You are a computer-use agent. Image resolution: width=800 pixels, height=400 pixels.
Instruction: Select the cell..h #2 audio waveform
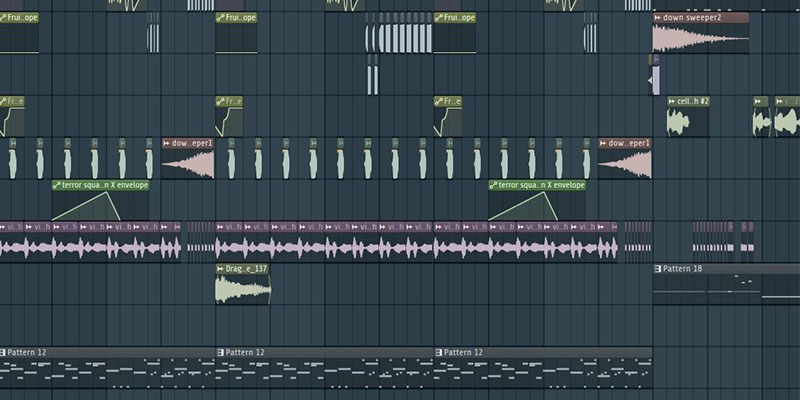pyautogui.click(x=688, y=122)
